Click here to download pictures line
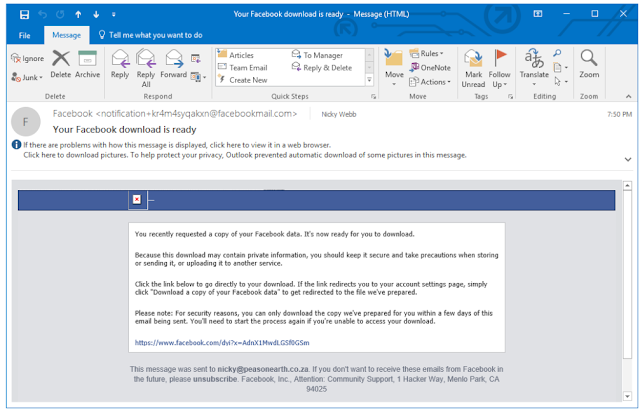 pyautogui.click(x=244, y=155)
